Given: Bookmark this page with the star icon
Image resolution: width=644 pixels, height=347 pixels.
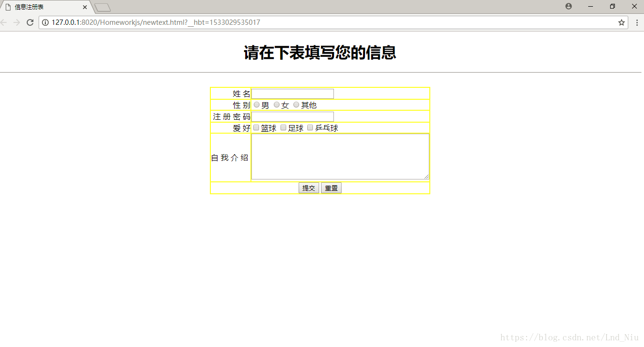Looking at the screenshot, I should pos(622,22).
